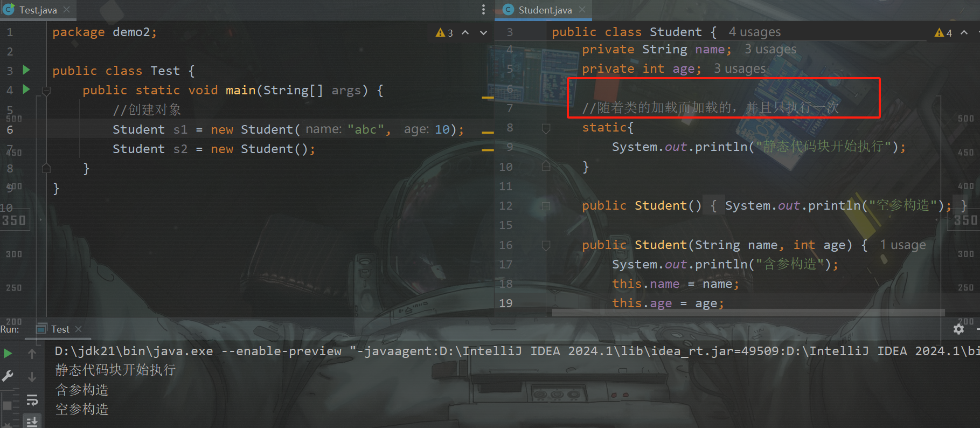This screenshot has width=980, height=428.
Task: Open the Test.java editor tab
Action: click(x=38, y=10)
